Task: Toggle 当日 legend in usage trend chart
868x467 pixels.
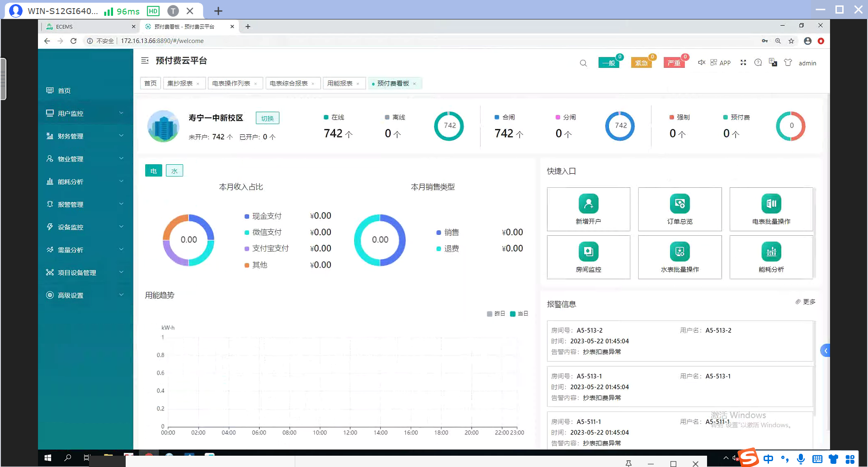Action: click(x=519, y=314)
